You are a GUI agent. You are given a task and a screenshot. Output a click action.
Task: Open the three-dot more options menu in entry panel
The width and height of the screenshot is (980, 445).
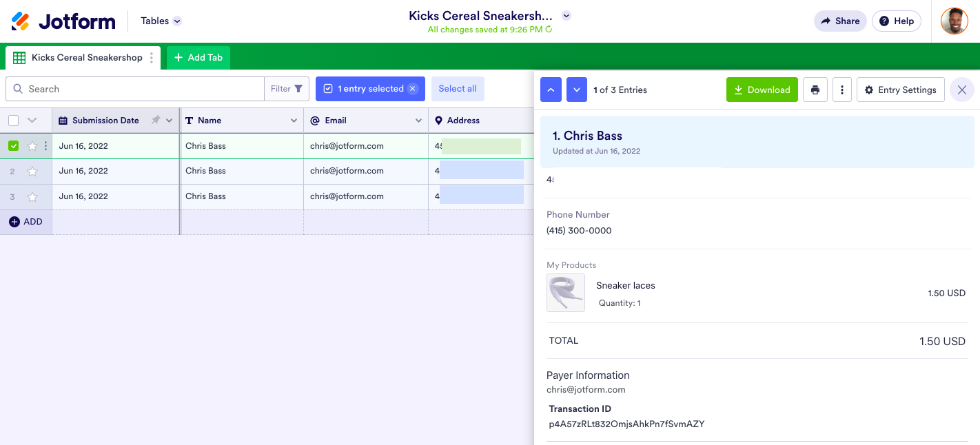(x=841, y=90)
